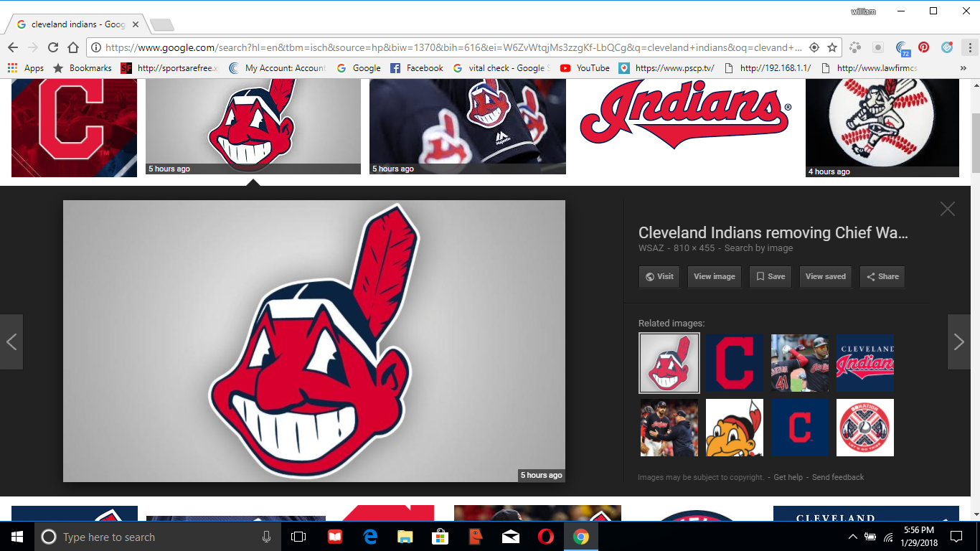The image size is (980, 551).
Task: Open the My Account bookmark
Action: 277,68
